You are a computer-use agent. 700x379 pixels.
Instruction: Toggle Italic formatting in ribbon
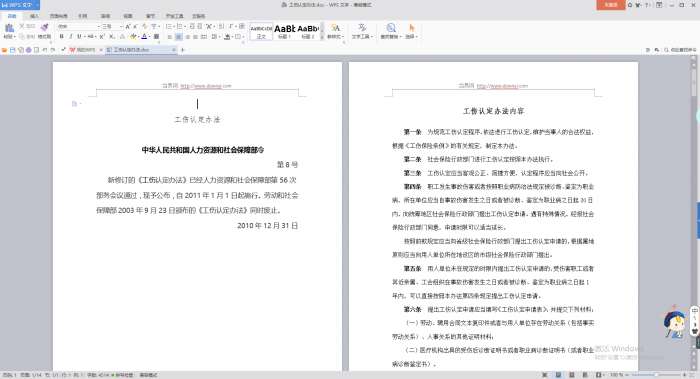[x=71, y=37]
